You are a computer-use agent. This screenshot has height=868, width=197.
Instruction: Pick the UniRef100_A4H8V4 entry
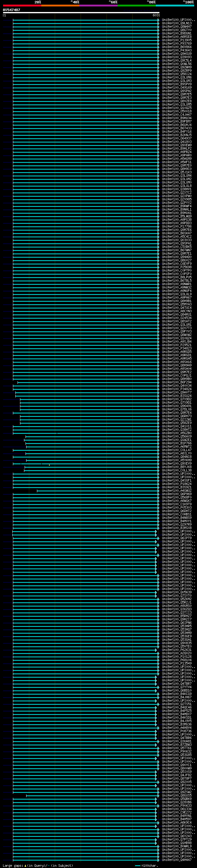(177, 728)
